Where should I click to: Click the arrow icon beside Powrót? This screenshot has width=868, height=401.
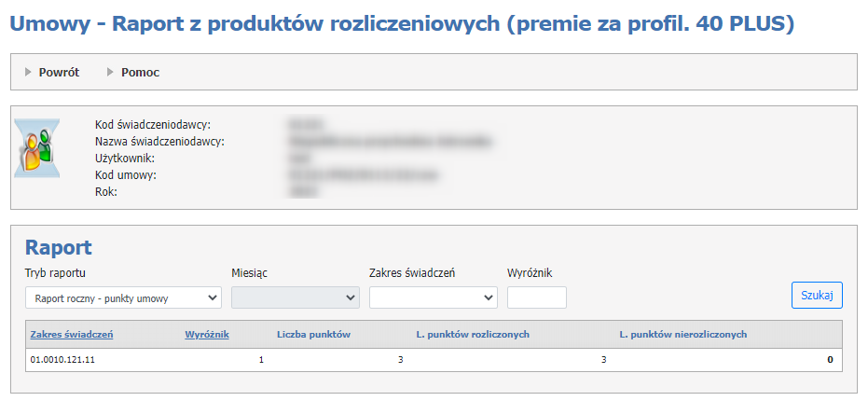(29, 72)
